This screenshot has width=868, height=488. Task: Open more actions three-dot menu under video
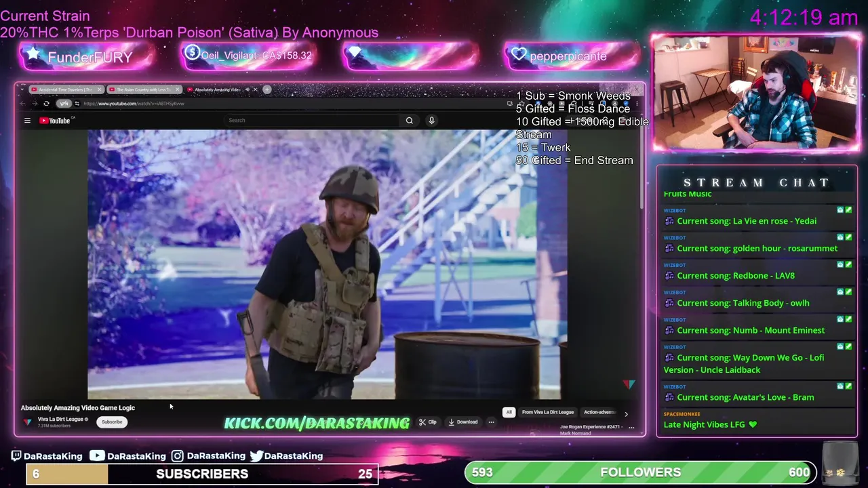[491, 422]
